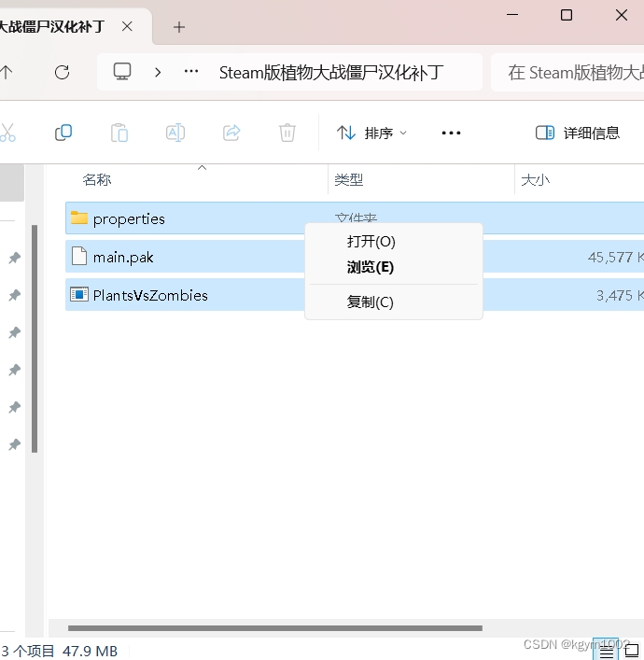The height and width of the screenshot is (660, 644).
Task: Click the Cut scissors icon
Action: point(7,133)
